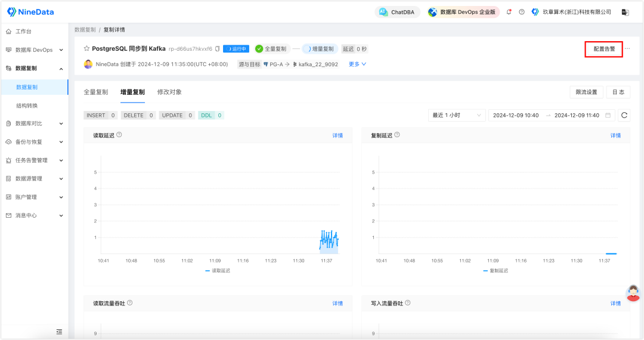
Task: Click 全量复制 step with green check
Action: pyautogui.click(x=271, y=49)
